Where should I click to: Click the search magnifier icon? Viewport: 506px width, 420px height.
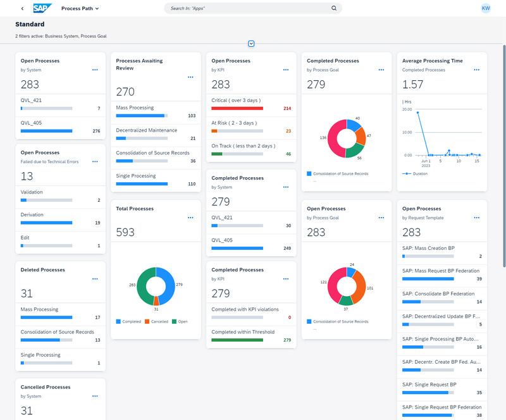pyautogui.click(x=334, y=9)
